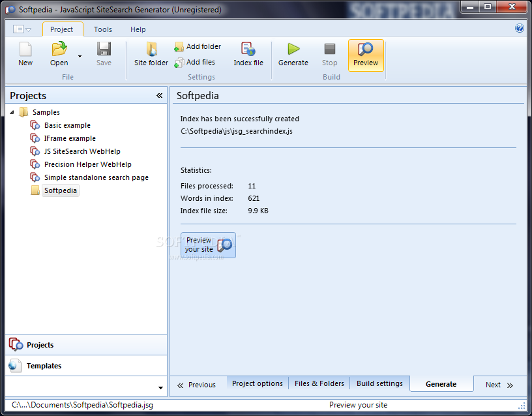Click the Add files icon
This screenshot has height=416, width=532.
[x=179, y=63]
